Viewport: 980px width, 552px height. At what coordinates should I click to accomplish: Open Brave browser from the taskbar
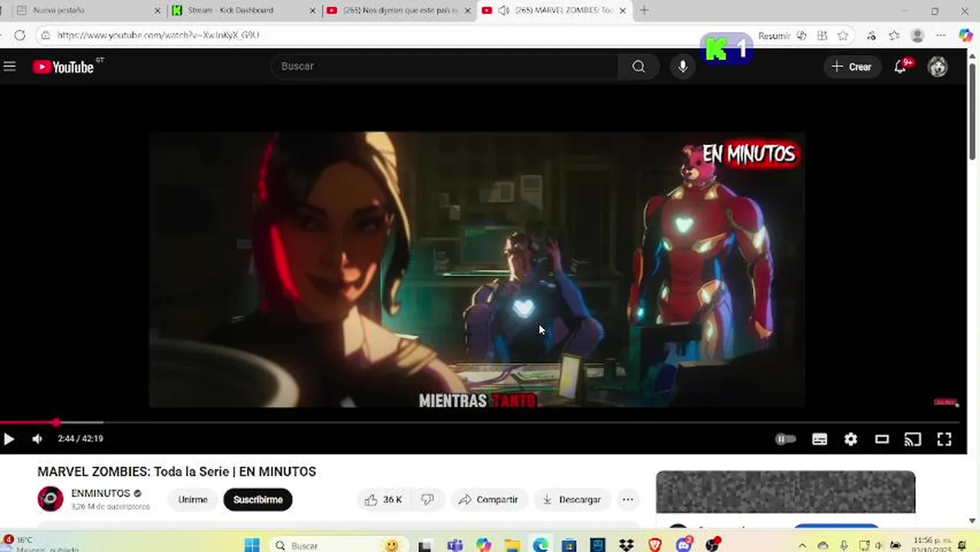[655, 545]
